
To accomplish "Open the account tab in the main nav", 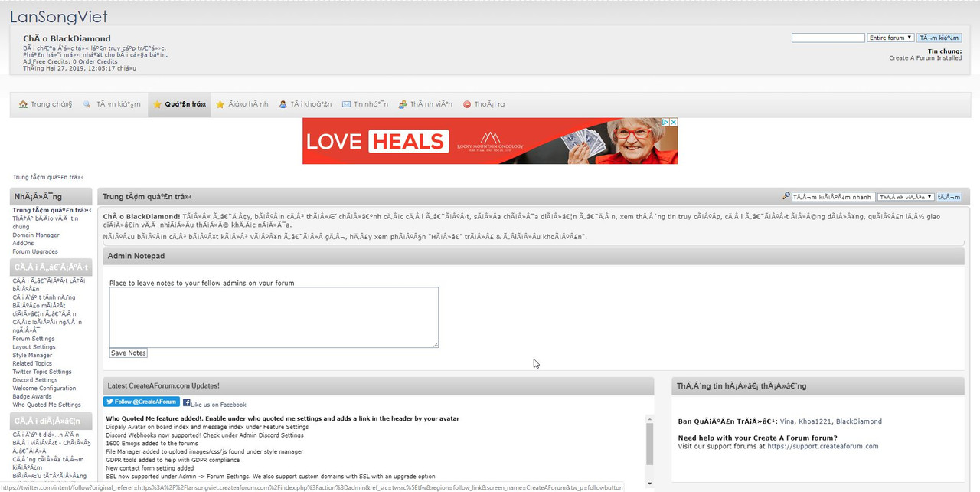I will (305, 104).
